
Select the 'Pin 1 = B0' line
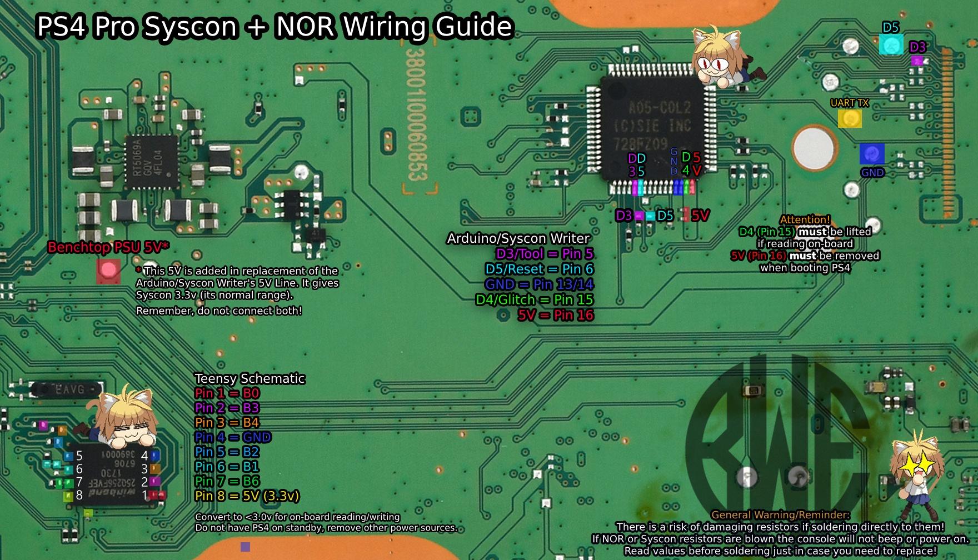227,393
